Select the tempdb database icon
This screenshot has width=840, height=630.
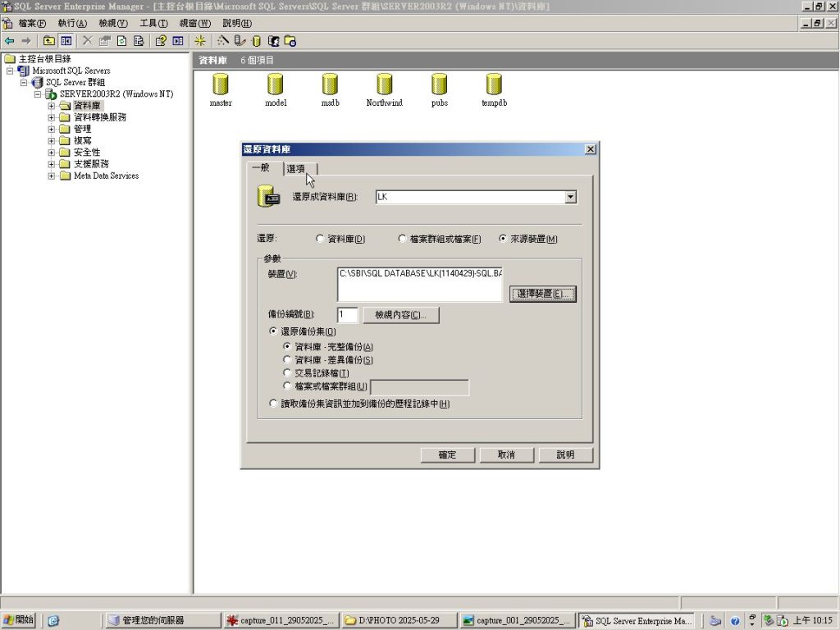coord(494,84)
